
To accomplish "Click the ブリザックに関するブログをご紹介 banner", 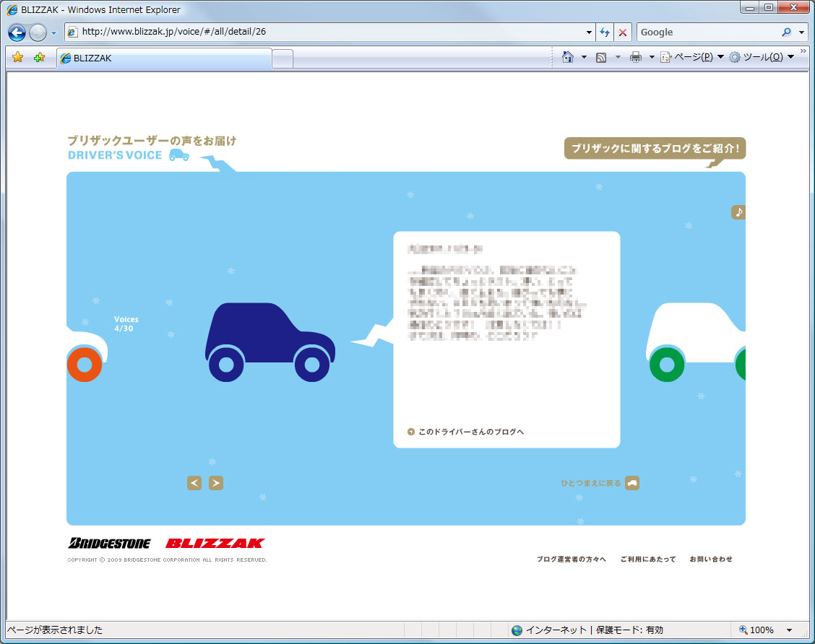I will (x=655, y=149).
